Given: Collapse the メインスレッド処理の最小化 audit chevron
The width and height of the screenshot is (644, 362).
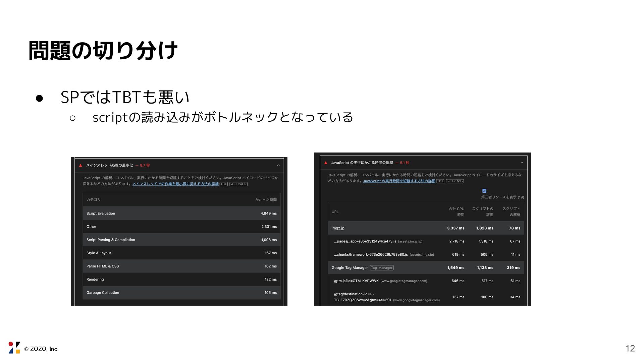Looking at the screenshot, I should (x=278, y=165).
